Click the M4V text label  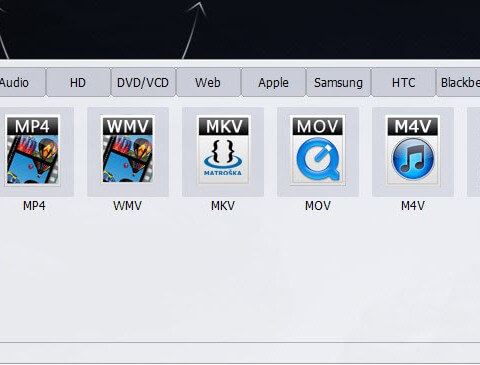(413, 206)
